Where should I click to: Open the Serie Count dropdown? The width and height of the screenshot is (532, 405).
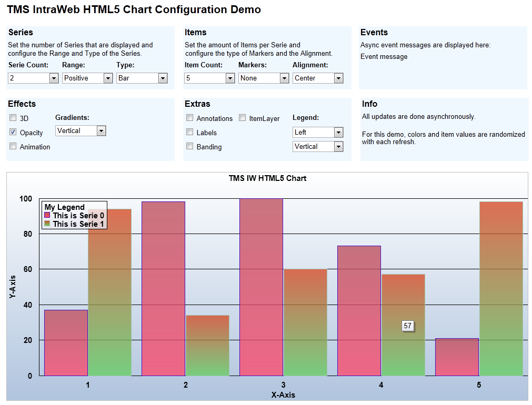pos(54,78)
